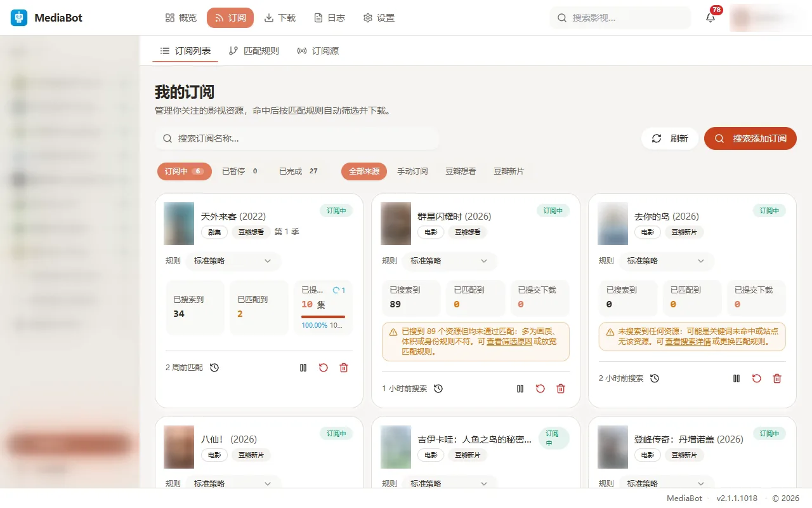Focus the 搜索订阅名称 input field
The image size is (812, 508).
click(x=297, y=138)
